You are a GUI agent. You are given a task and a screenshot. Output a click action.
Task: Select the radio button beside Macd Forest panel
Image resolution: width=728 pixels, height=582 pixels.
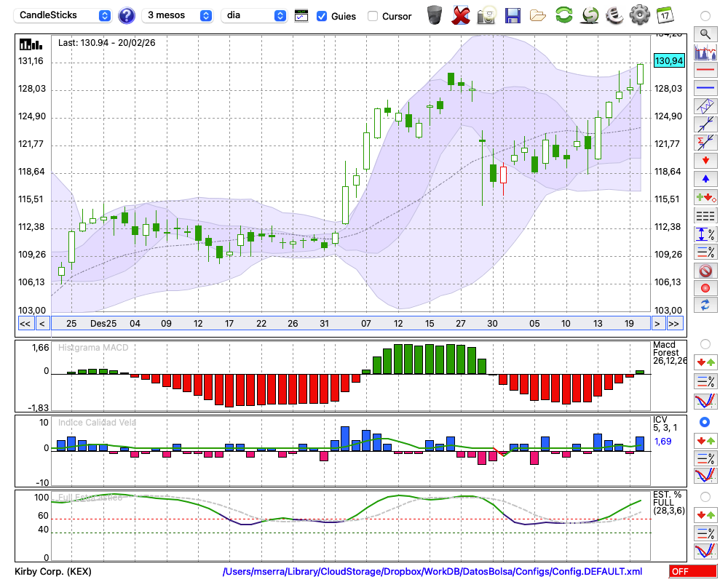705,343
